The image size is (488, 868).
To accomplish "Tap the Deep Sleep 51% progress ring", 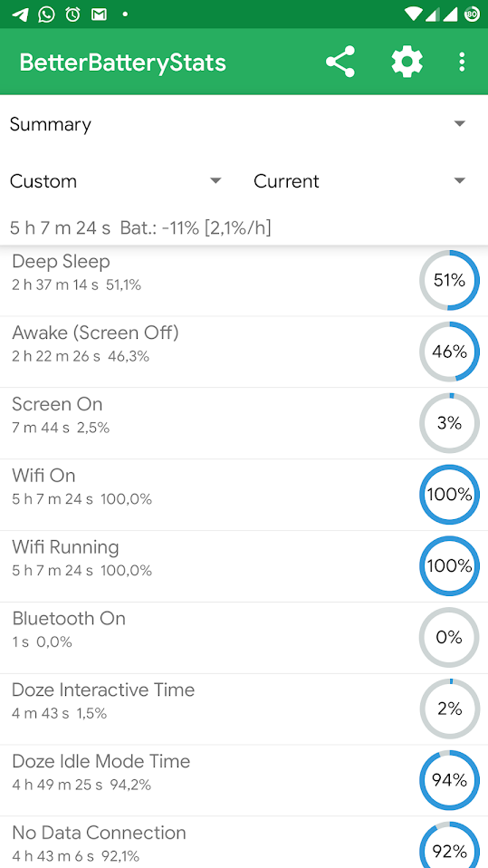I will 449,280.
